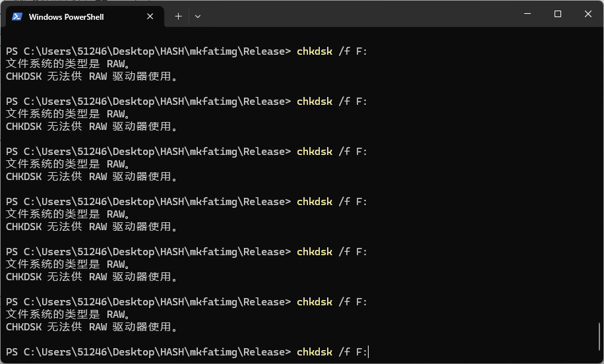Click the scrollbar track above the thumb
Image resolution: width=604 pixels, height=364 pixels.
[599, 173]
